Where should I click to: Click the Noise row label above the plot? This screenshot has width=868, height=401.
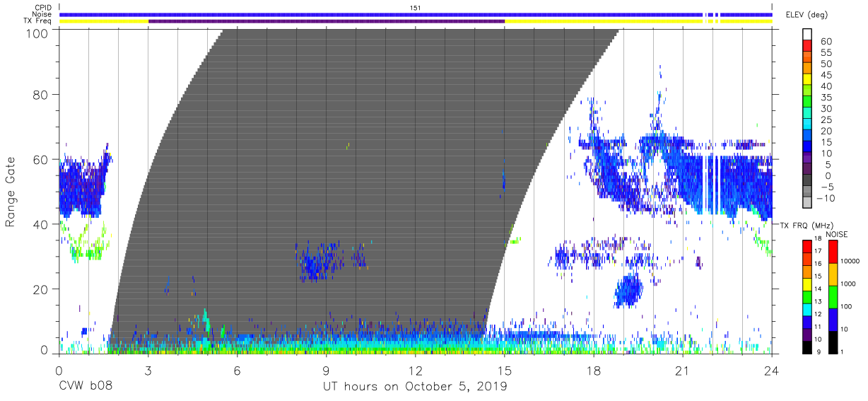[x=43, y=14]
